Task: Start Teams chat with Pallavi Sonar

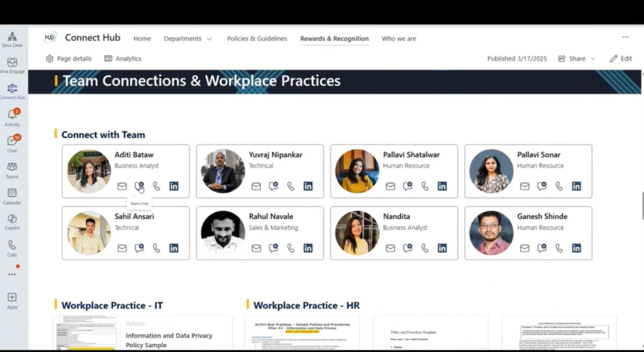Action: tap(542, 186)
